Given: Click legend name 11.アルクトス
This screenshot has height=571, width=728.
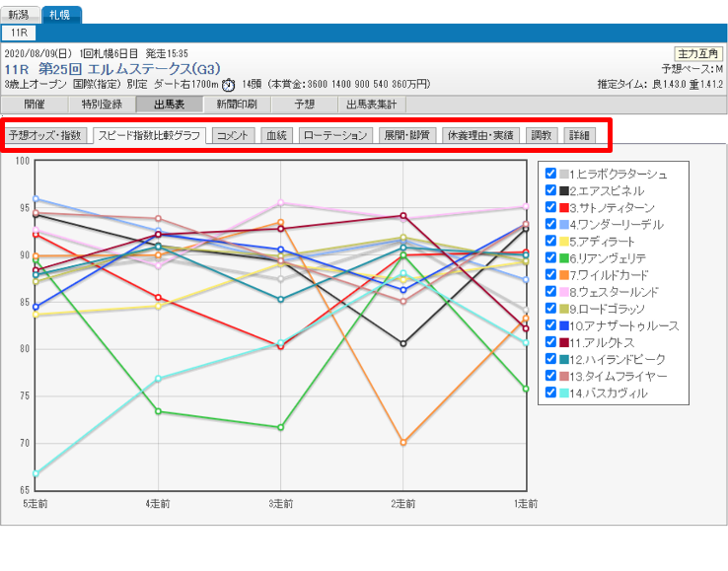Looking at the screenshot, I should tap(602, 342).
